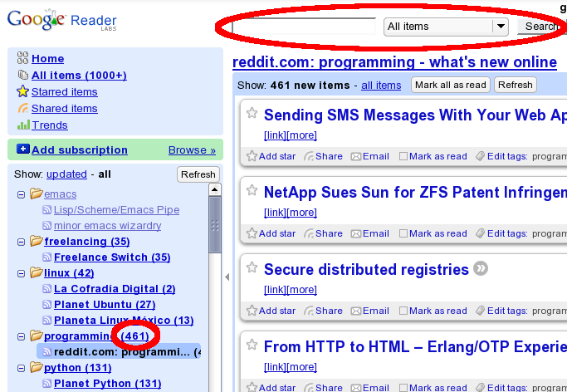Refresh the reddit programming item list

(516, 85)
